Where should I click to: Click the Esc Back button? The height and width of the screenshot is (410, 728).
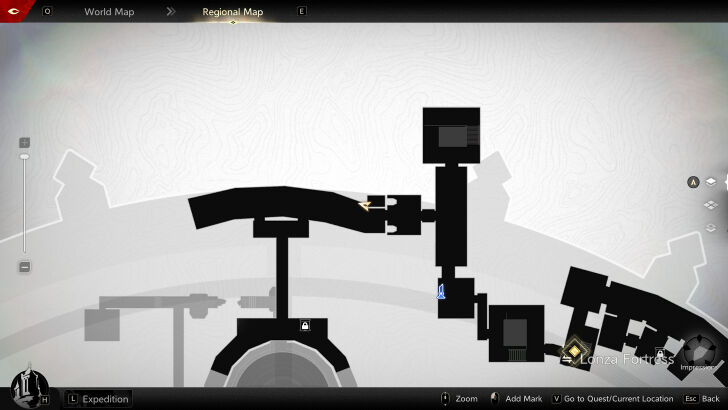pyautogui.click(x=702, y=399)
